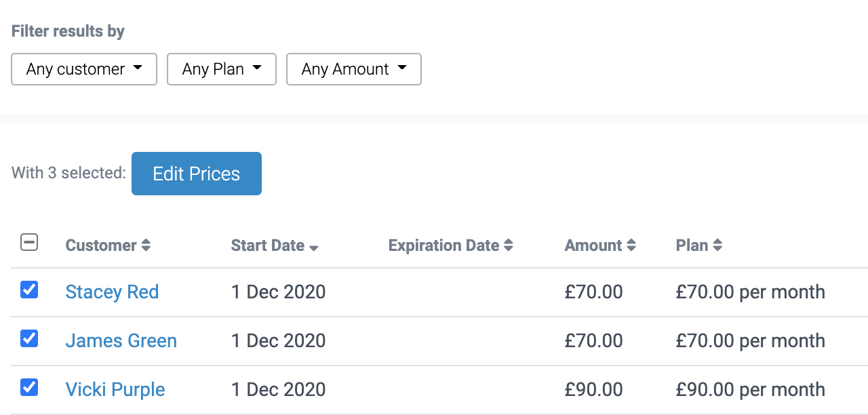Click the Amount column header text
Image resolution: width=868 pixels, height=415 pixels.
593,245
